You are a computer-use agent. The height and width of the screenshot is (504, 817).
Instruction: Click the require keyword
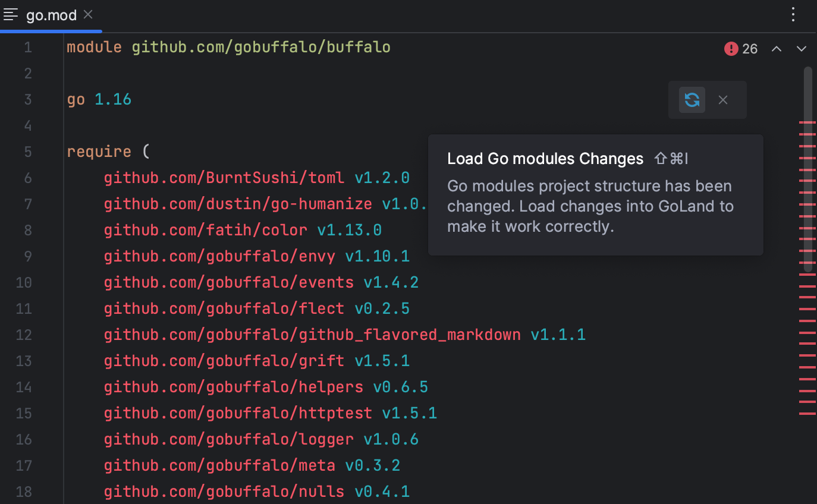pos(99,152)
